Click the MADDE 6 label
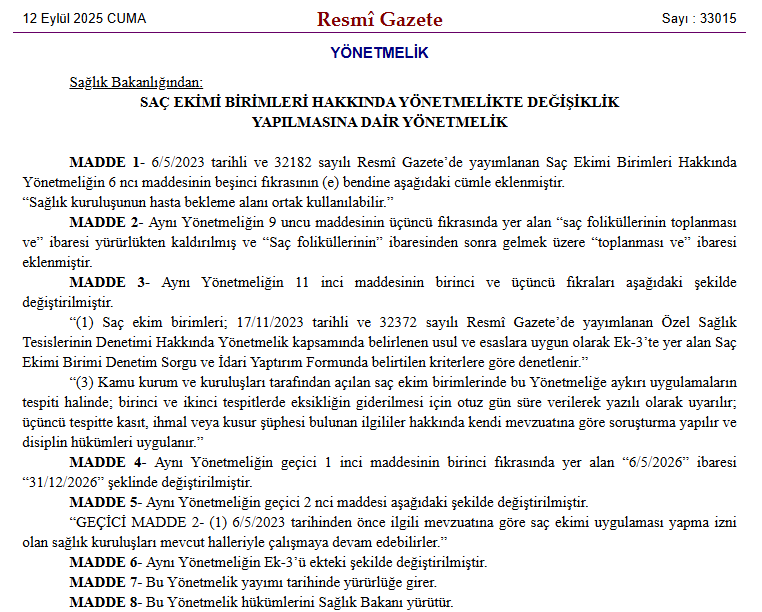Image resolution: width=762 pixels, height=612 pixels. coord(106,562)
